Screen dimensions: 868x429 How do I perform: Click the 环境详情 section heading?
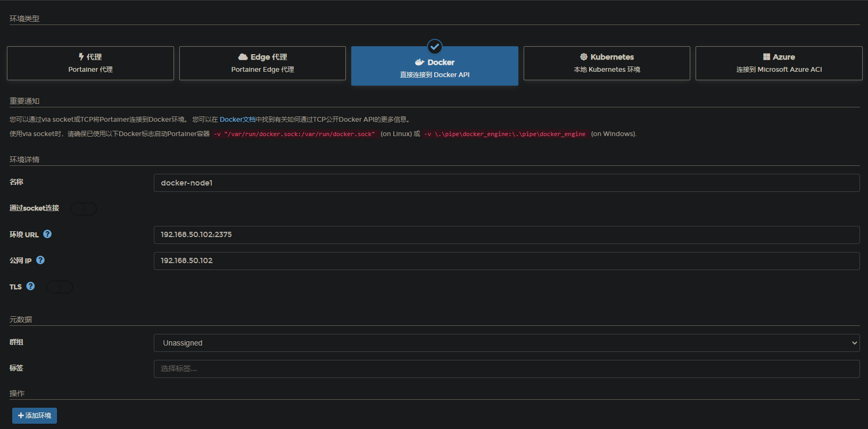tap(24, 159)
